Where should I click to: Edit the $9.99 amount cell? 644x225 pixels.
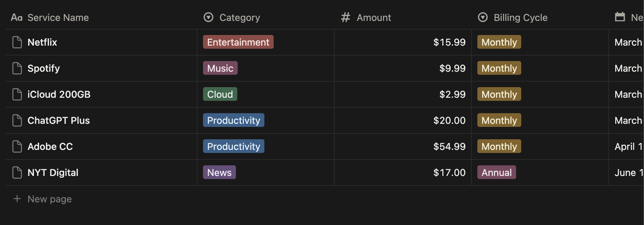pos(403,68)
